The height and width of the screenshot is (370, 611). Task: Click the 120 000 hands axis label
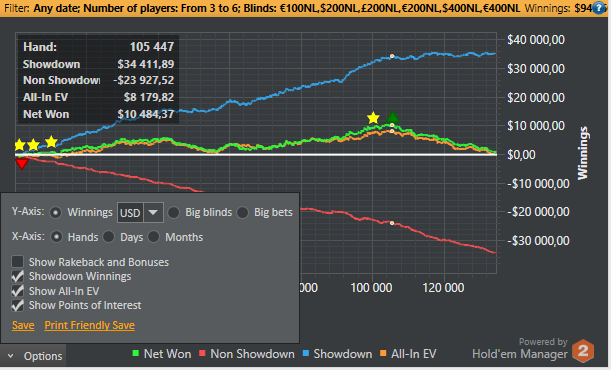click(x=443, y=288)
